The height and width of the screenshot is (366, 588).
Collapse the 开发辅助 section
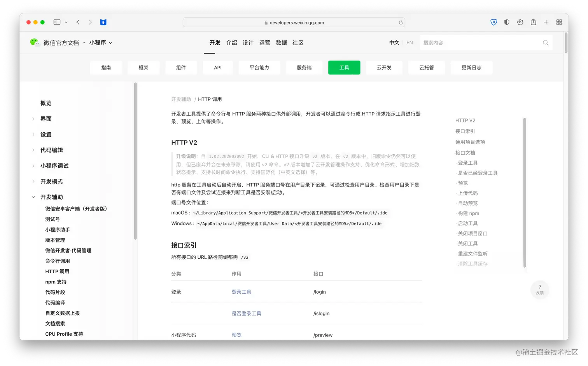pos(52,197)
